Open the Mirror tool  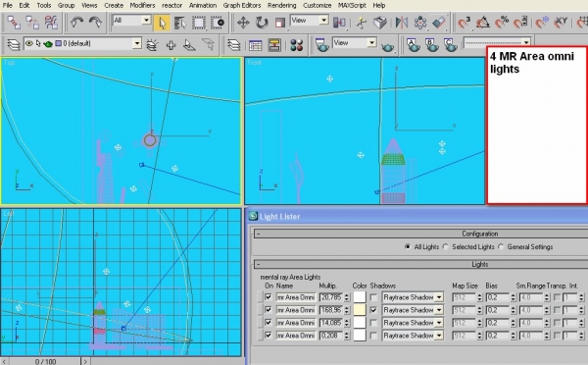[401, 23]
